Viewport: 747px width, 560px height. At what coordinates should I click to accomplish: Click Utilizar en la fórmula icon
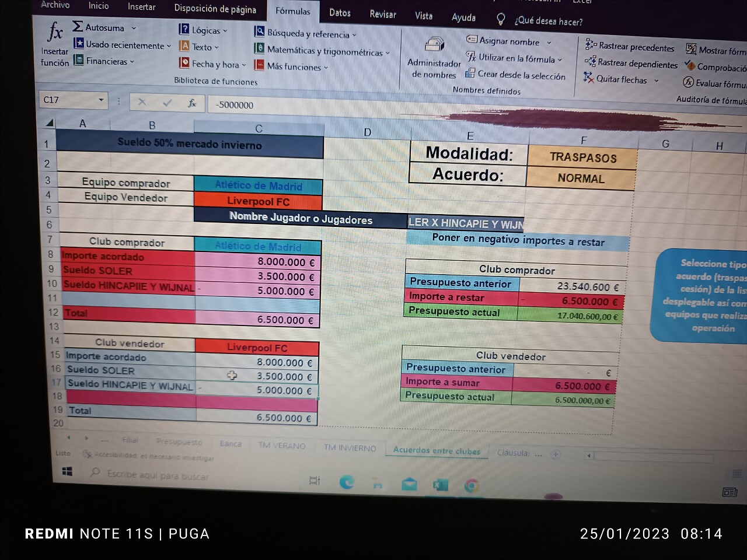click(471, 57)
